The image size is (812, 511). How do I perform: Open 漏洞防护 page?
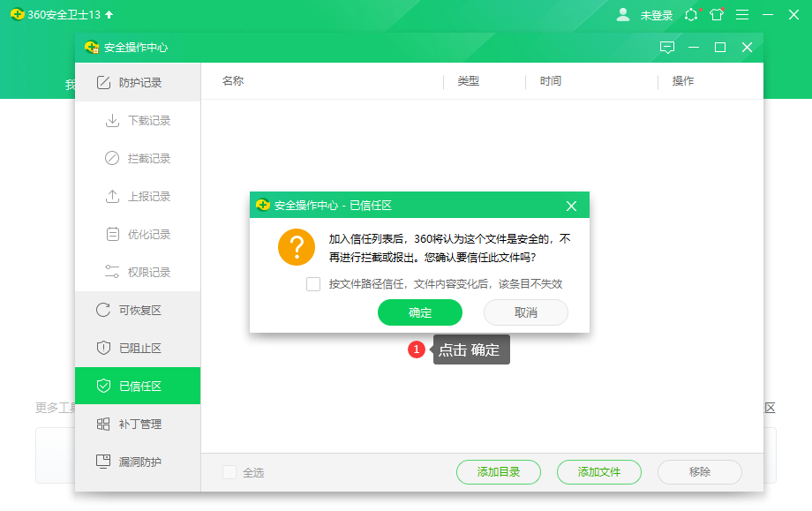(138, 462)
